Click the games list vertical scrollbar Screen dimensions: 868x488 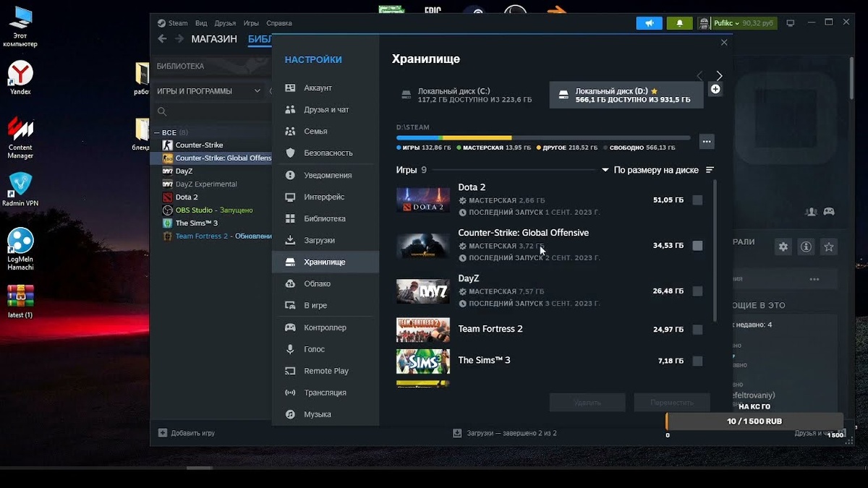[x=715, y=251]
